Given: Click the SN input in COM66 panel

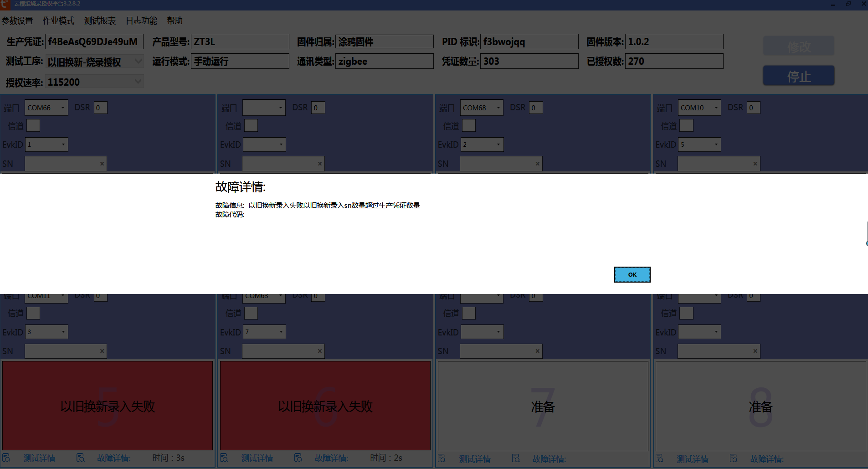Looking at the screenshot, I should 66,164.
